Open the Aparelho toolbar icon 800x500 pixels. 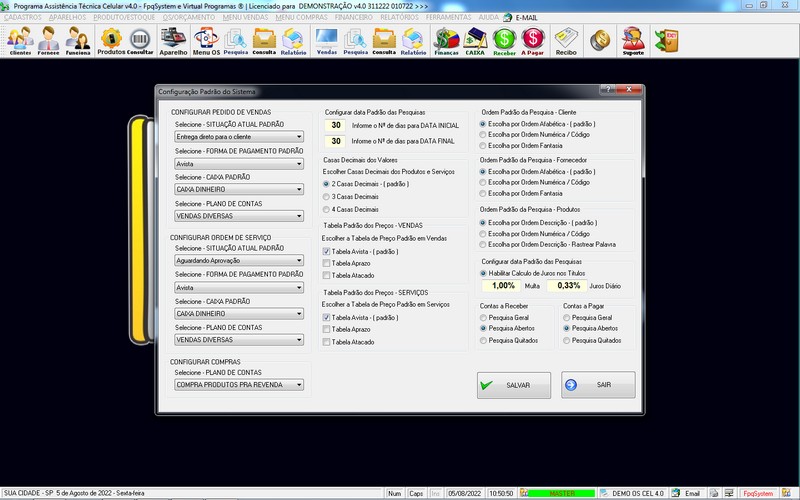(173, 40)
